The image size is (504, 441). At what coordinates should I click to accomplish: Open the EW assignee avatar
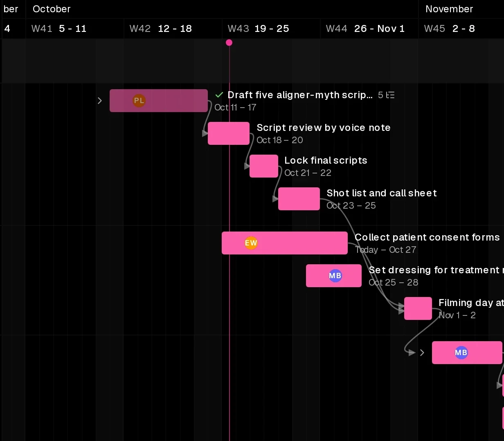251,243
